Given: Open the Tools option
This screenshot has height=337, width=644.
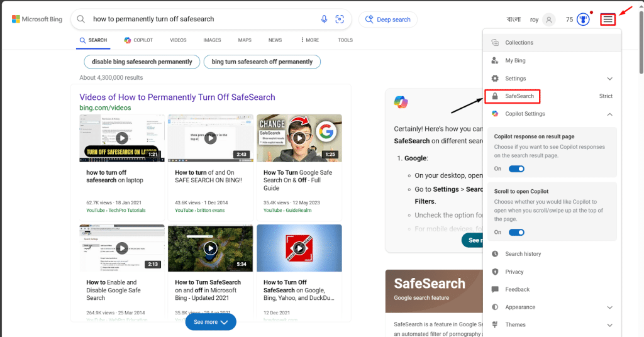Looking at the screenshot, I should (345, 40).
